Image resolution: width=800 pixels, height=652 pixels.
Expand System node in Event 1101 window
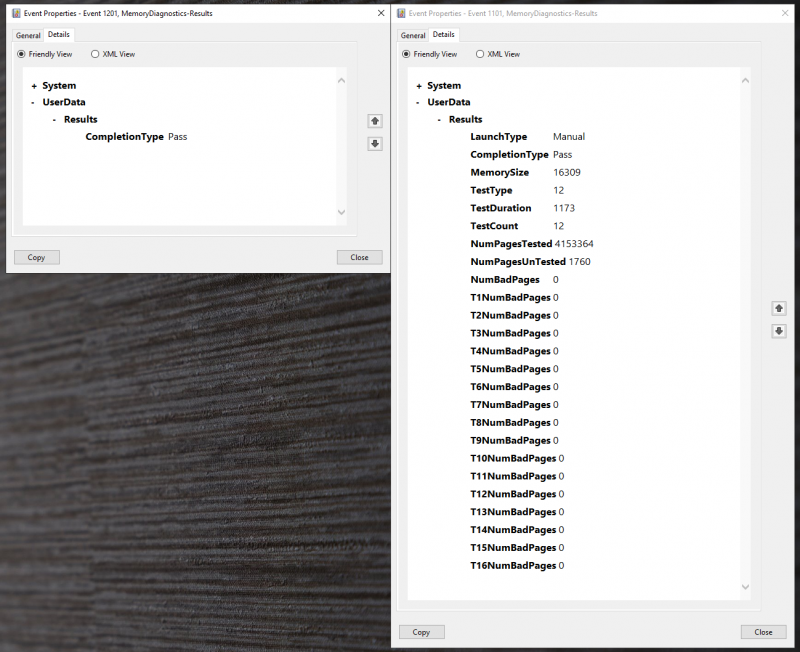click(x=419, y=86)
